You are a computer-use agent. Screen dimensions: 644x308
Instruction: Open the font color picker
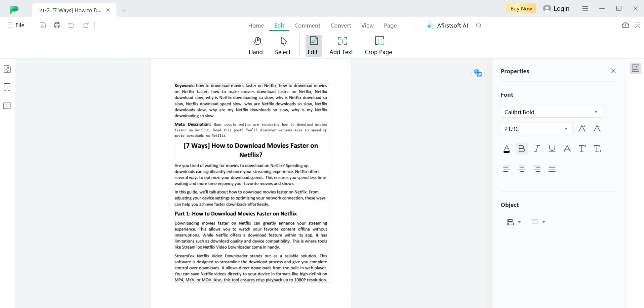507,149
